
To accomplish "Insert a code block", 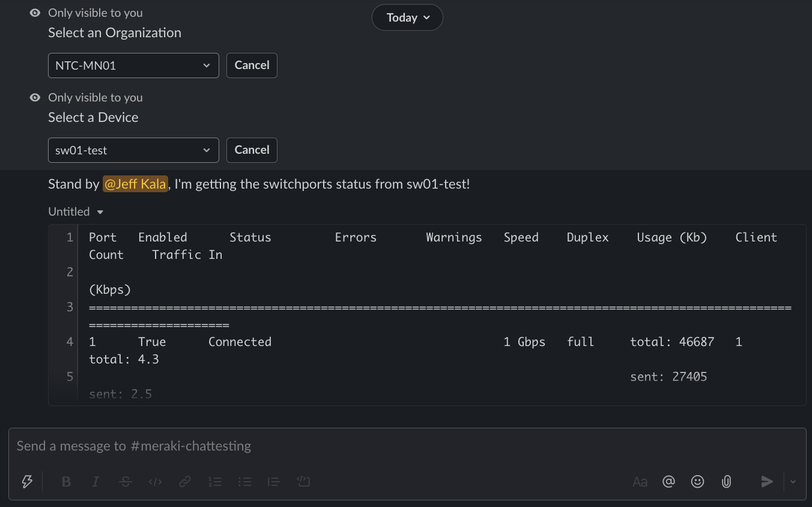I will 303,481.
